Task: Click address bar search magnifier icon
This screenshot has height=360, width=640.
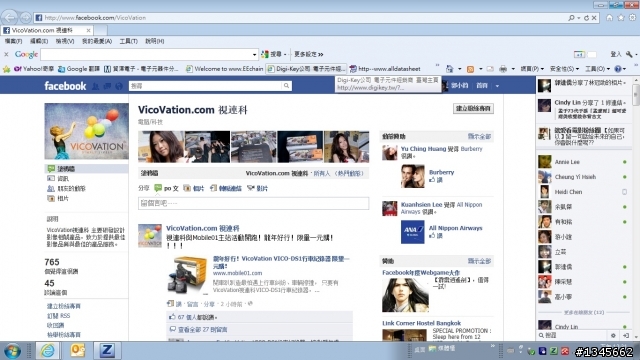Action: [571, 18]
